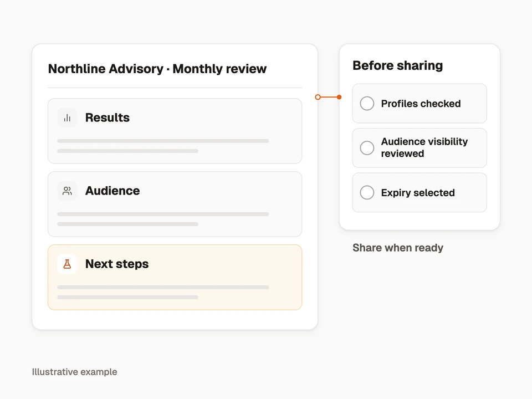Click the Results bar chart icon

[67, 117]
